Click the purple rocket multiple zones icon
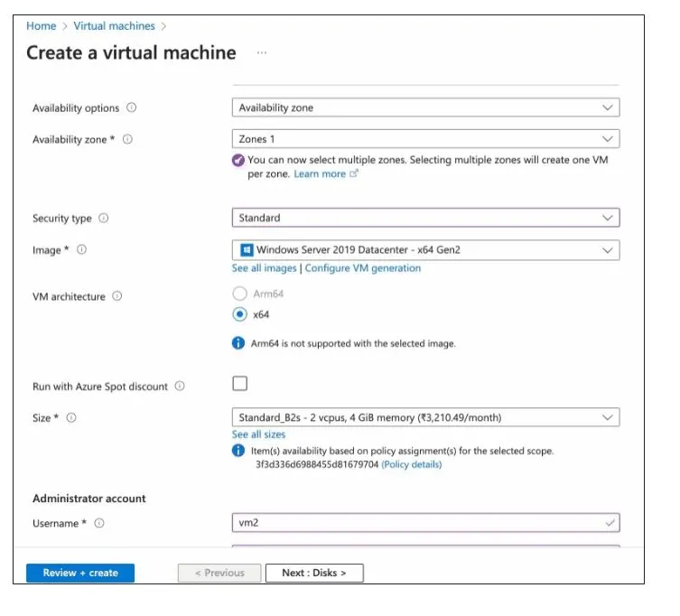 pos(238,160)
